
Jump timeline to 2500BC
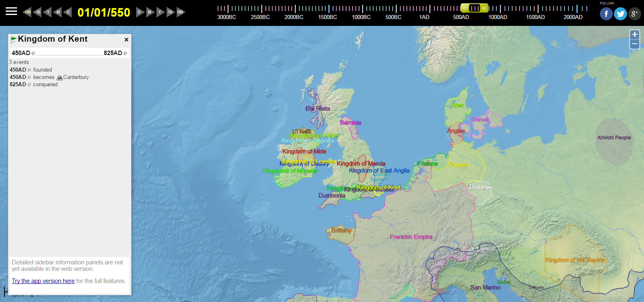point(260,17)
